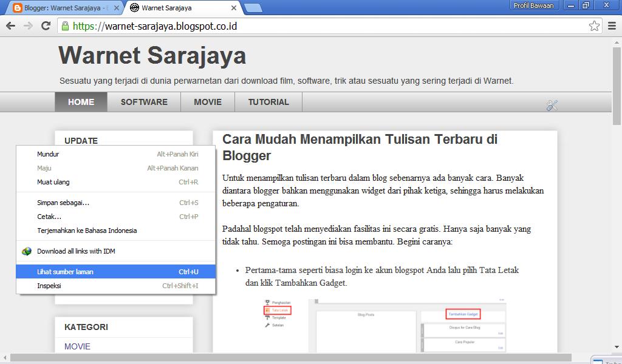Switch to Blogger: Warnet Sarajaya tab
This screenshot has width=622, height=364.
[66, 8]
